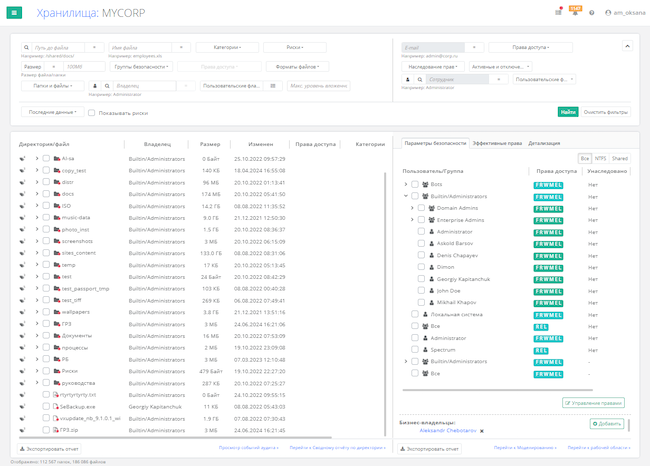
Task: Collapse the filter panel with arrow
Action: 628,46
